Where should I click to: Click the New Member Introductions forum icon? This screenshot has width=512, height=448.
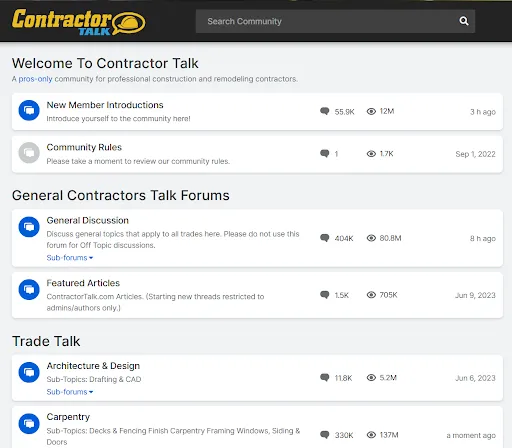(x=29, y=110)
